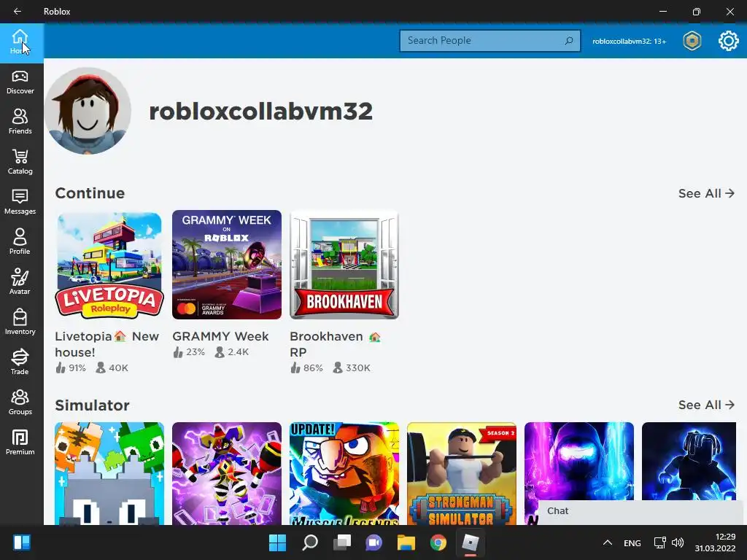Click the Robux hexagon icon
This screenshot has height=560, width=747.
pos(692,41)
